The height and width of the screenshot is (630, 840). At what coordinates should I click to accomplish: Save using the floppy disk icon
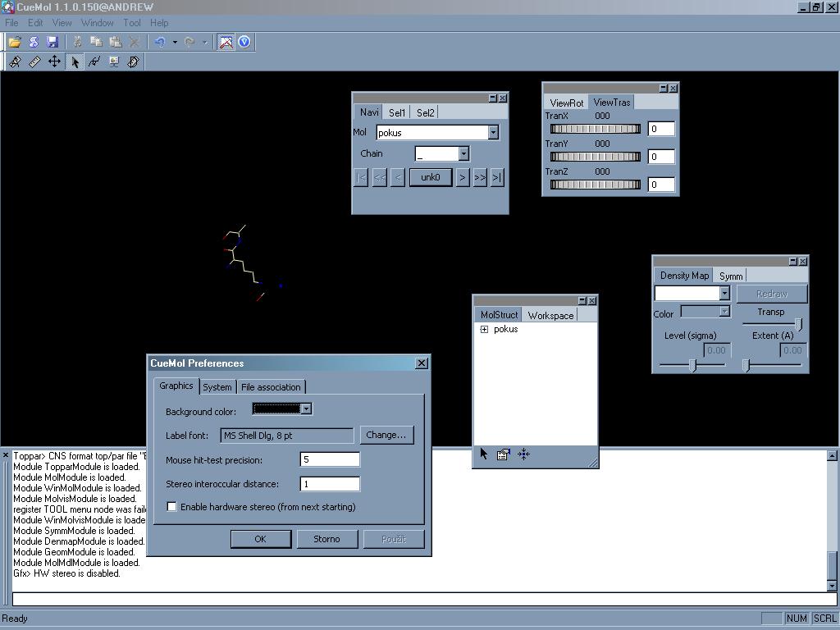pos(52,42)
